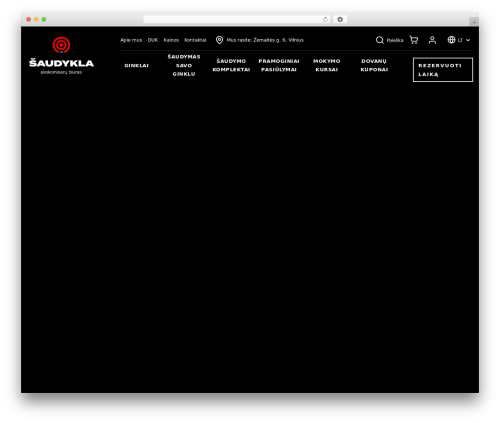Click the Paieška search label
The image size is (500, 423).
coord(395,40)
